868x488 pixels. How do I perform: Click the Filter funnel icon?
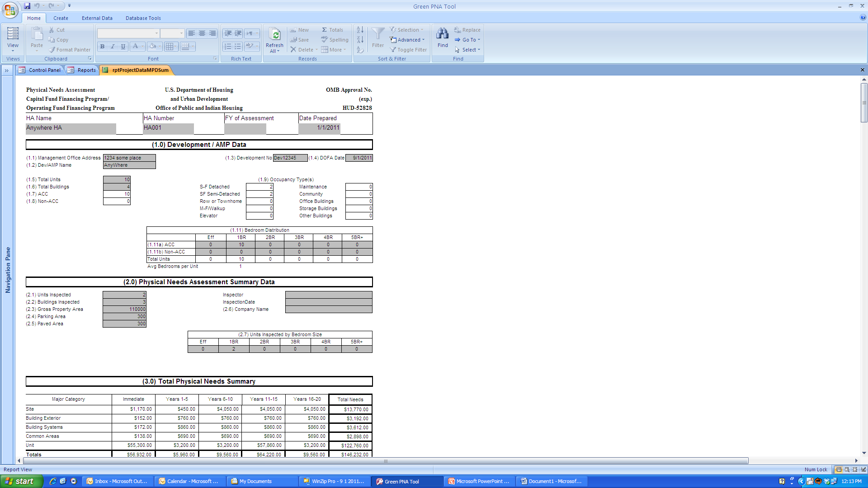(x=378, y=34)
